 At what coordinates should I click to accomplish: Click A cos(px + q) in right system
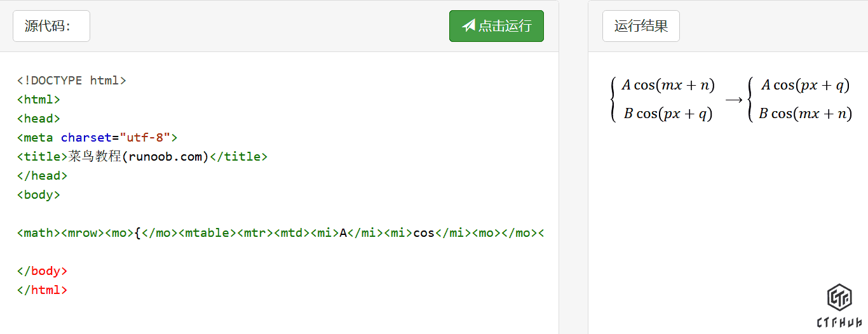pyautogui.click(x=805, y=85)
